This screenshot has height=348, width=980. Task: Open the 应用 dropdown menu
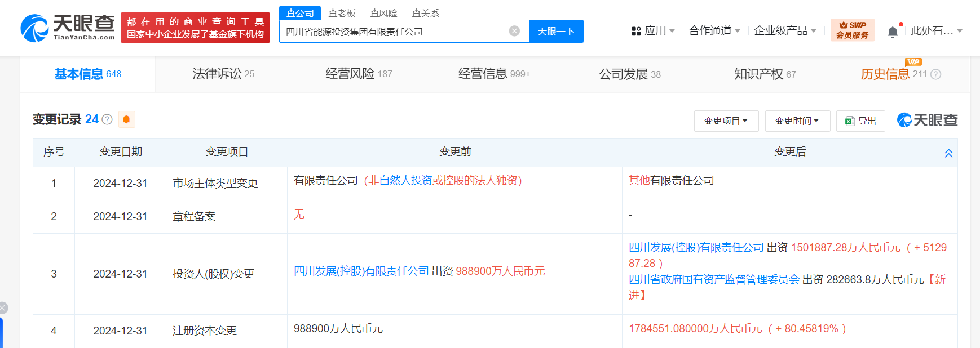click(653, 31)
